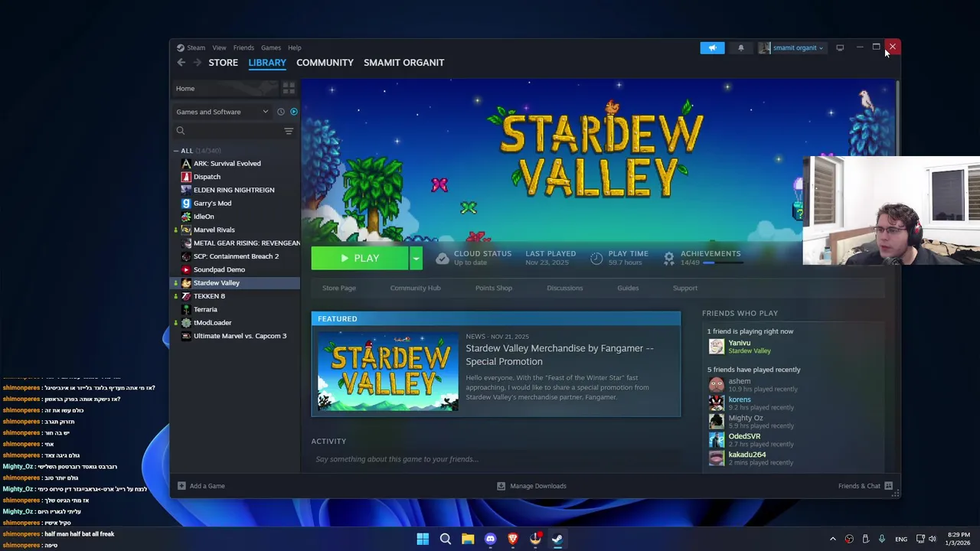Image resolution: width=980 pixels, height=551 pixels.
Task: Open the SMAMIT ORGANIT profile tab
Action: 403,63
